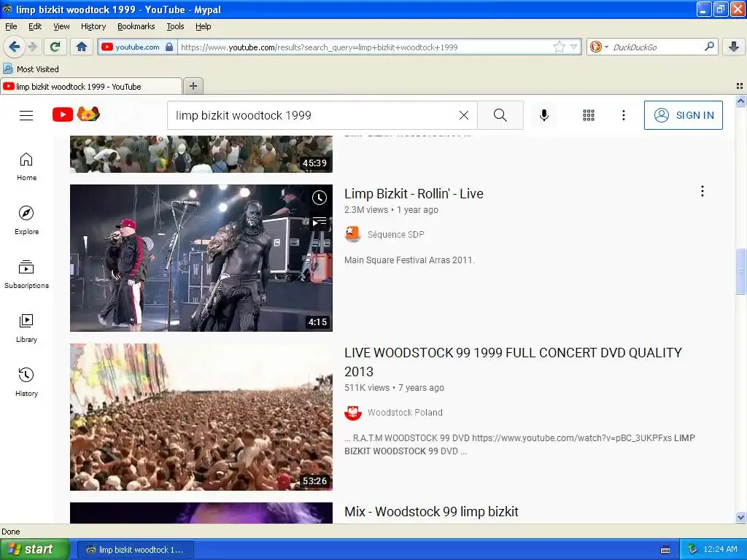Open the Bookmarks menu
Screen dimensions: 747x560
click(136, 26)
